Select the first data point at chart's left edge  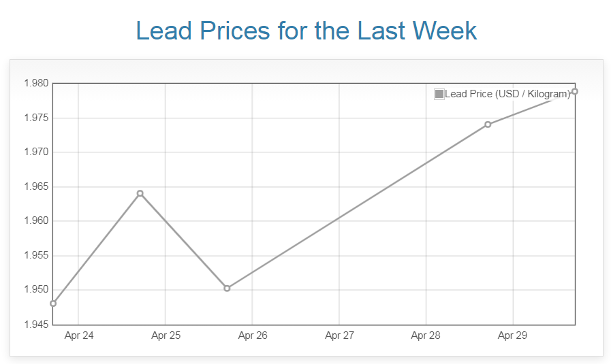click(x=53, y=303)
